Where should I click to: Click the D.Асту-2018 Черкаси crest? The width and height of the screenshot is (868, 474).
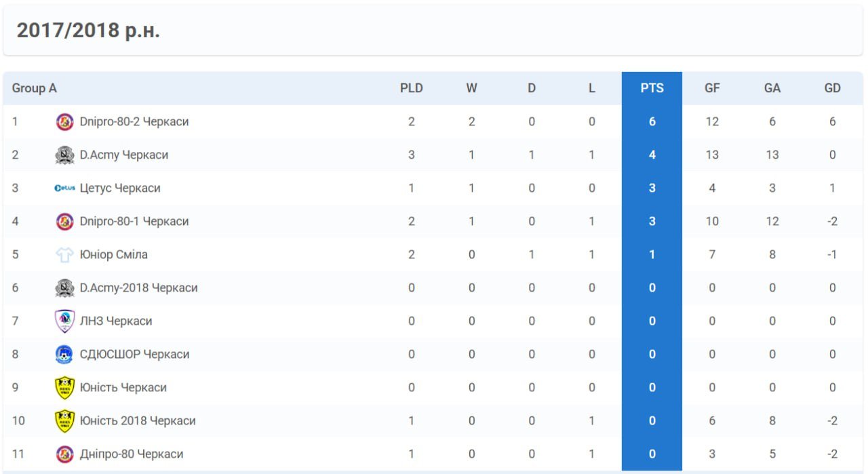pos(64,288)
